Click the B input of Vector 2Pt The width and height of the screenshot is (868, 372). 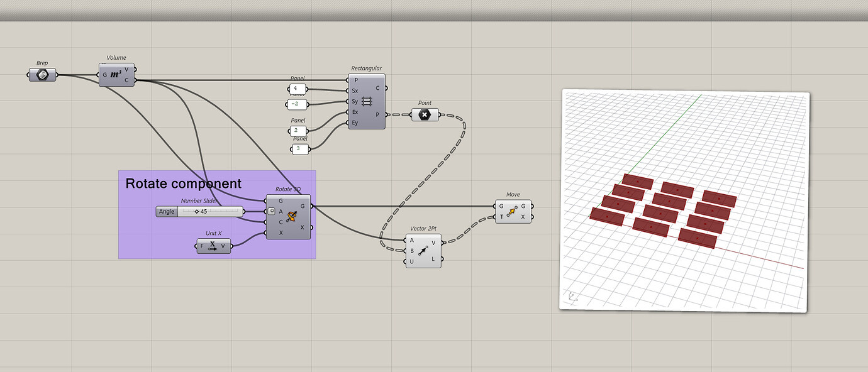pyautogui.click(x=412, y=251)
